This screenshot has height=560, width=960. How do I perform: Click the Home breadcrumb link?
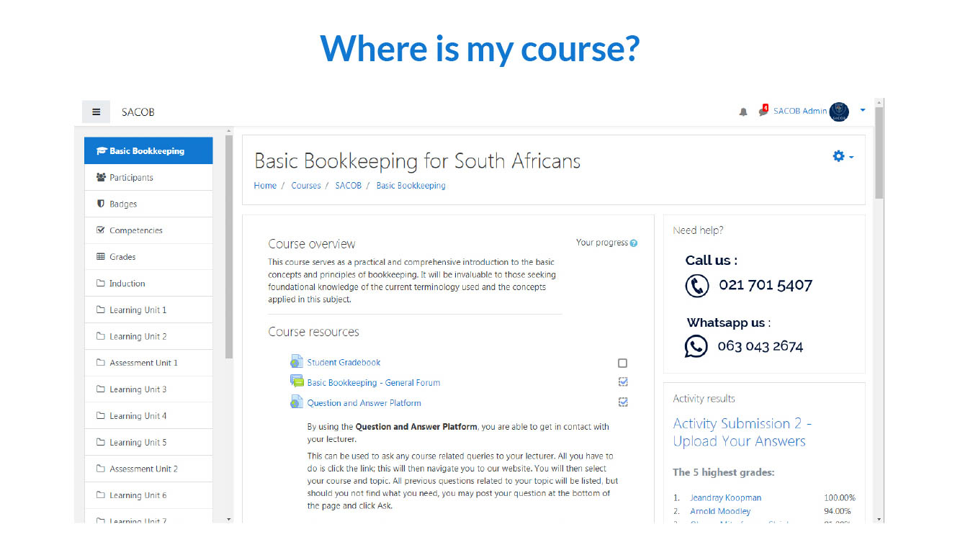[x=265, y=186]
